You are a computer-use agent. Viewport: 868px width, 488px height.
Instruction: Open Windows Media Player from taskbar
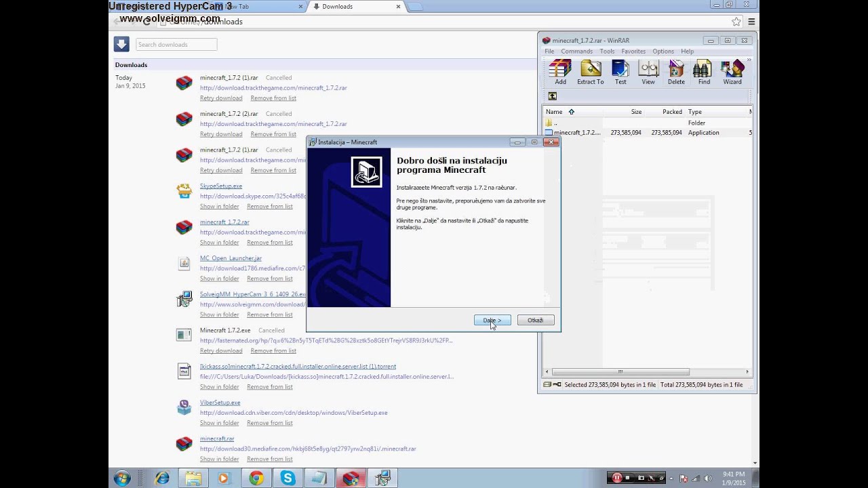224,479
